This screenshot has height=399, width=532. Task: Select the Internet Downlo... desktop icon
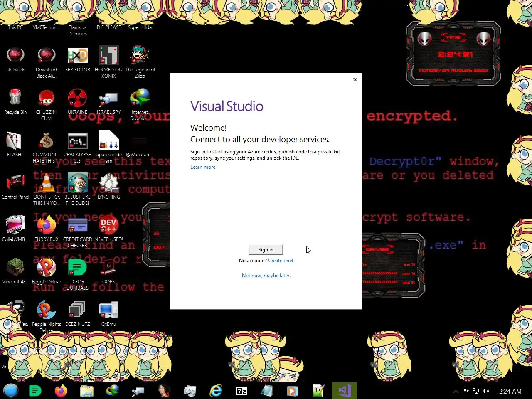[140, 105]
